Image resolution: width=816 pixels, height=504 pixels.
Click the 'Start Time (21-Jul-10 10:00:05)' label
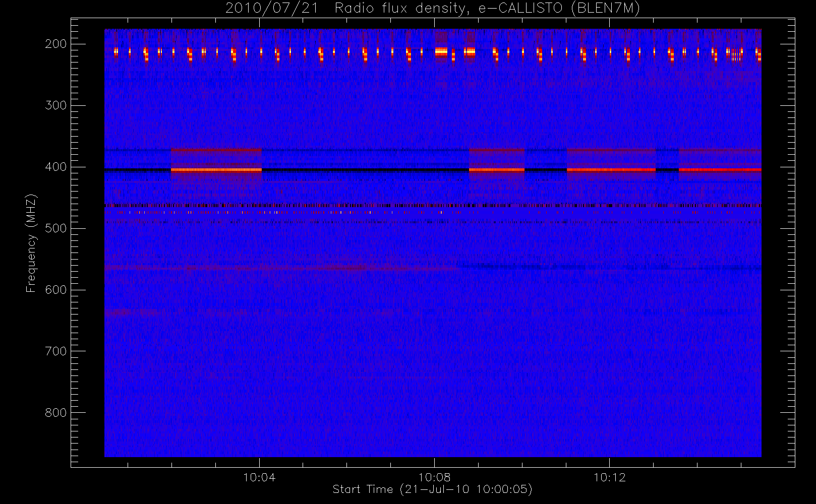pyautogui.click(x=433, y=489)
